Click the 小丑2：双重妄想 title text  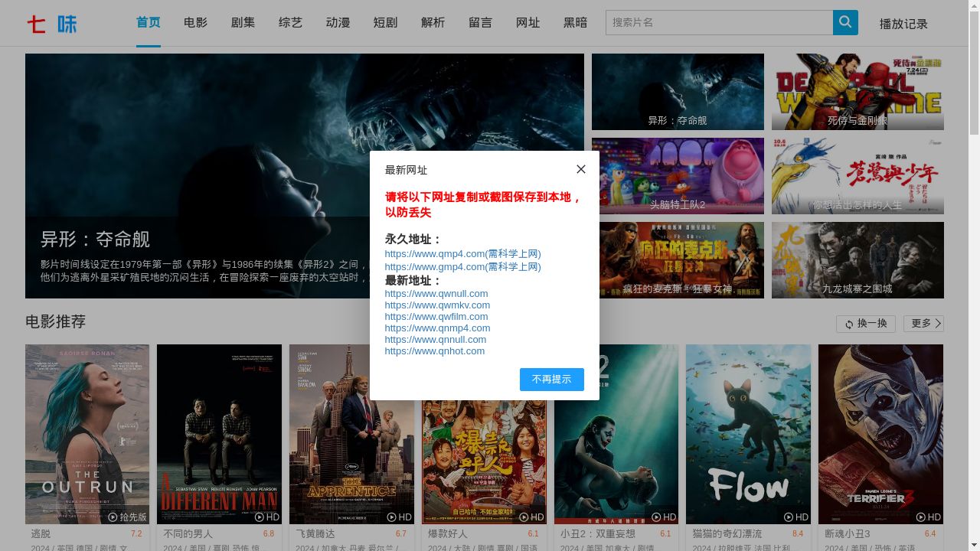(x=598, y=533)
